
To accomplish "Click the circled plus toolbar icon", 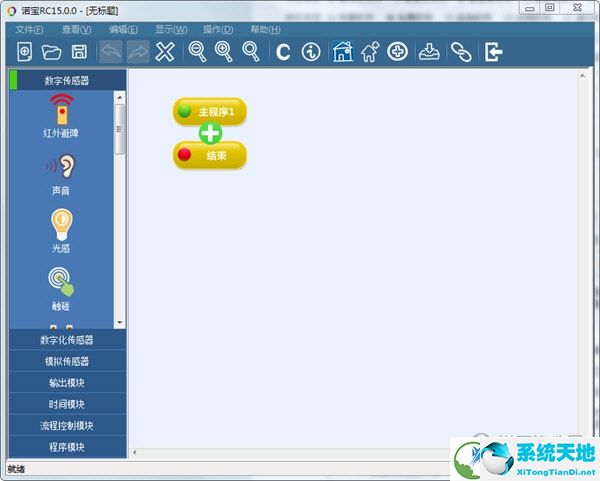I will (x=398, y=52).
